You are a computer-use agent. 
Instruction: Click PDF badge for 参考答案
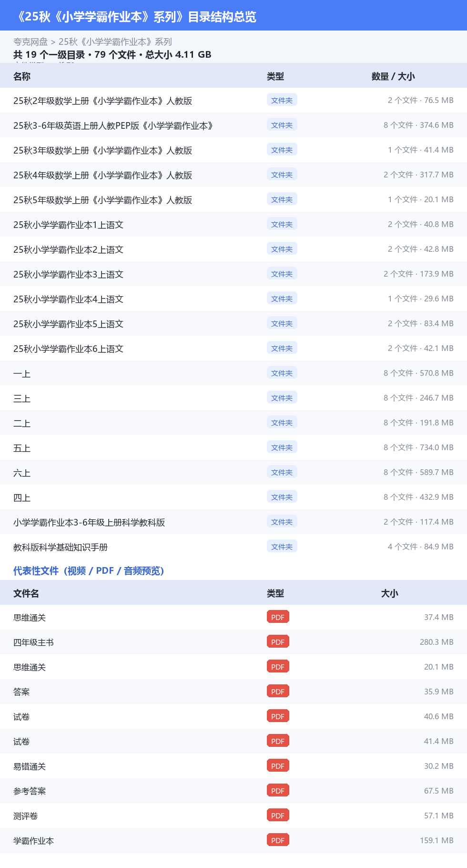coord(278,791)
